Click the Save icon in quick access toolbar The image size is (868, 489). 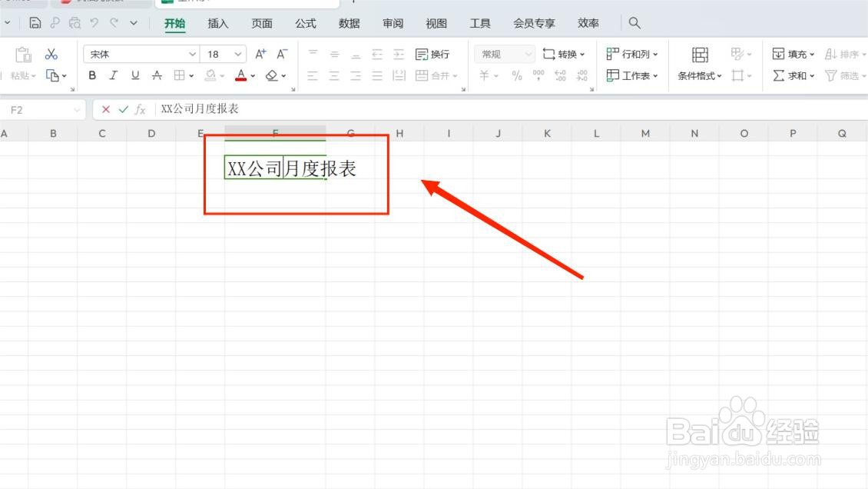(35, 23)
